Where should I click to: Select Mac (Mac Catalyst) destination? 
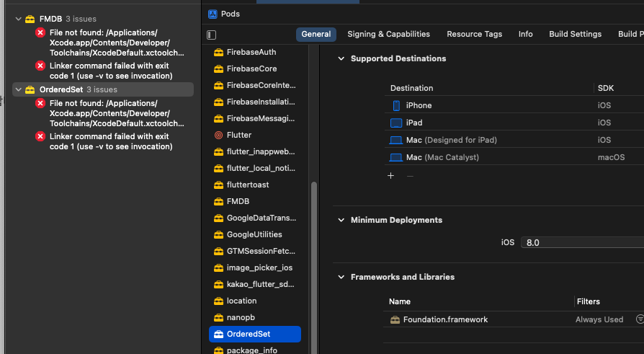coord(514,157)
